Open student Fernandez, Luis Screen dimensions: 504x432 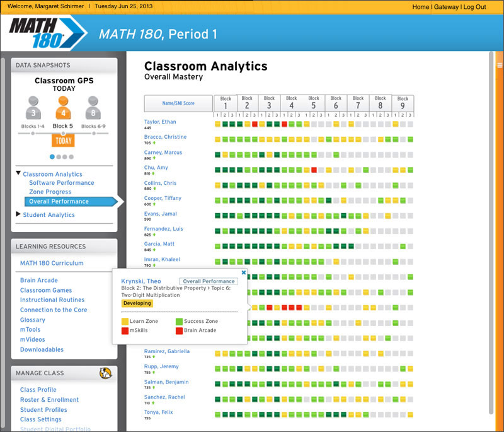[x=163, y=229]
